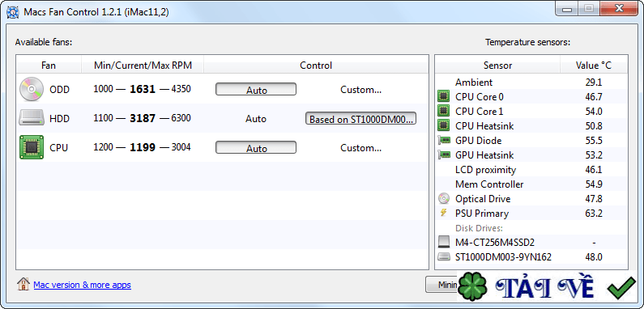Select the CPU Core 0 sensor label

pyautogui.click(x=480, y=97)
